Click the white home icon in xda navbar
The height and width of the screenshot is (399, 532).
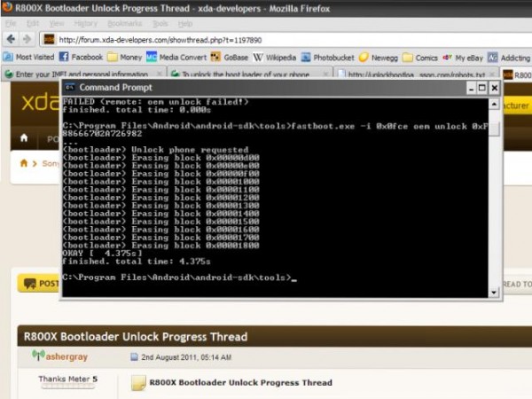(24, 138)
